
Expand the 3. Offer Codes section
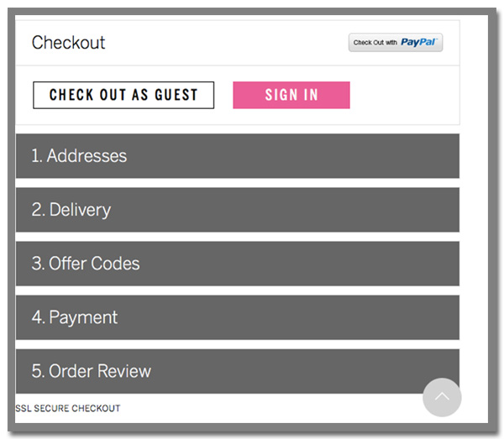[x=238, y=264]
